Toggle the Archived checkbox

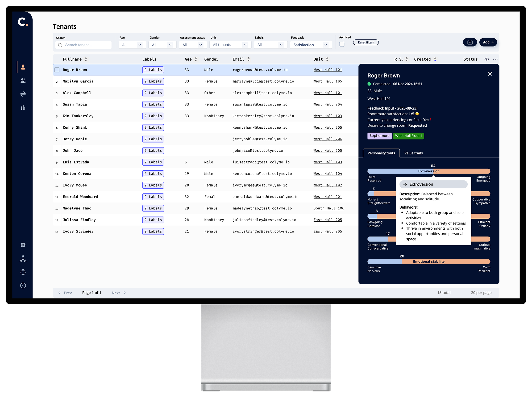[342, 44]
